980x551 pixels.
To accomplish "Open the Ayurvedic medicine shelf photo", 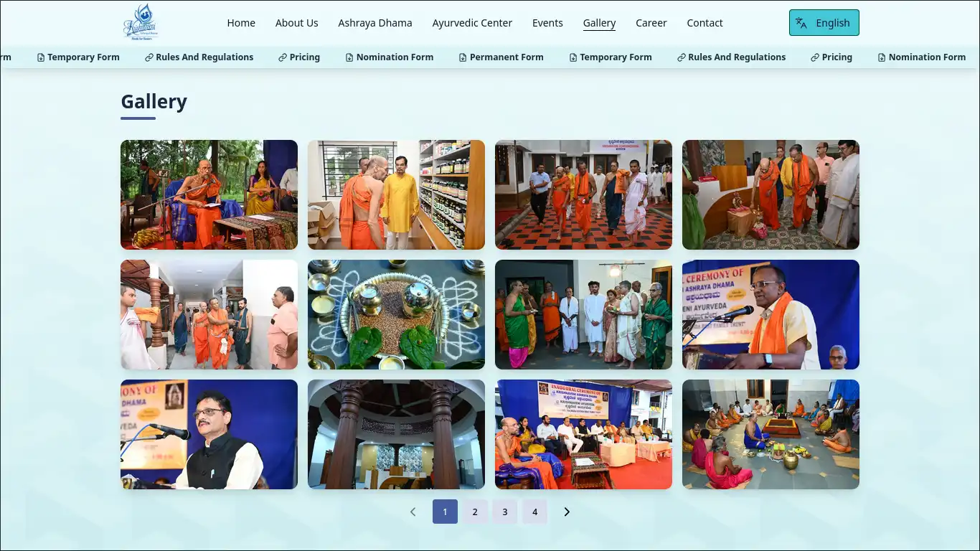I will (396, 194).
